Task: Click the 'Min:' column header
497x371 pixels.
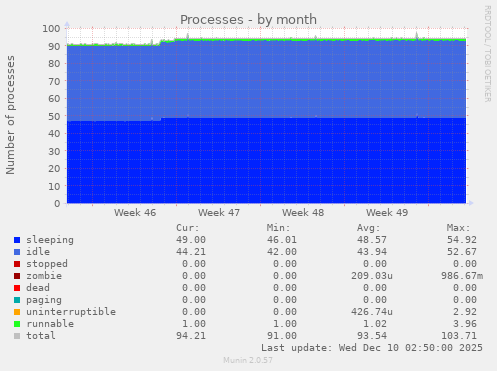Action: click(x=278, y=228)
